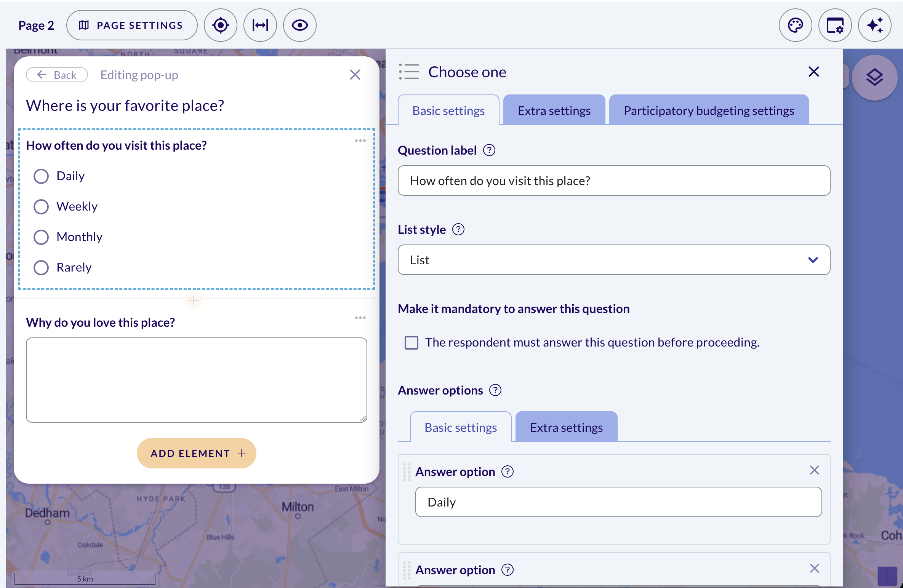903x588 pixels.
Task: Open options menu for 'How often do you visit' question
Action: (x=360, y=141)
